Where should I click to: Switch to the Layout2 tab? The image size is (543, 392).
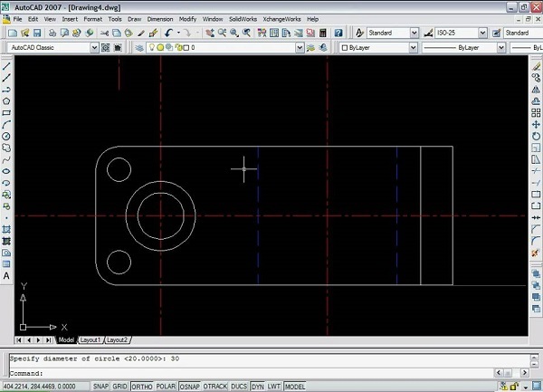pos(117,340)
